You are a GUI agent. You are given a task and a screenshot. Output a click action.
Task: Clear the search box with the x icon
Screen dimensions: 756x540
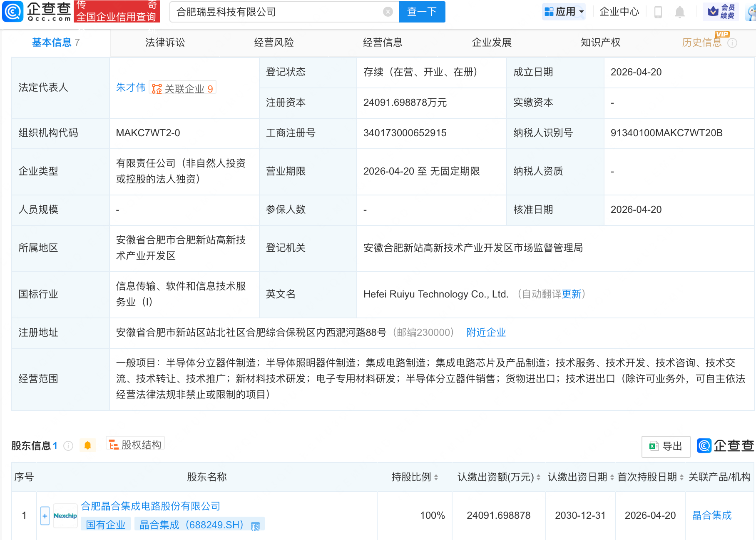[x=388, y=12]
